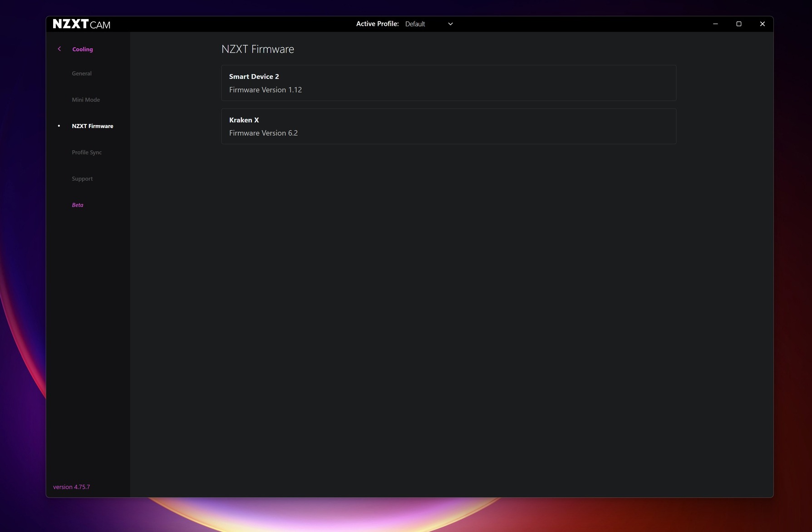Go to Profile Sync settings
812x532 pixels.
87,153
